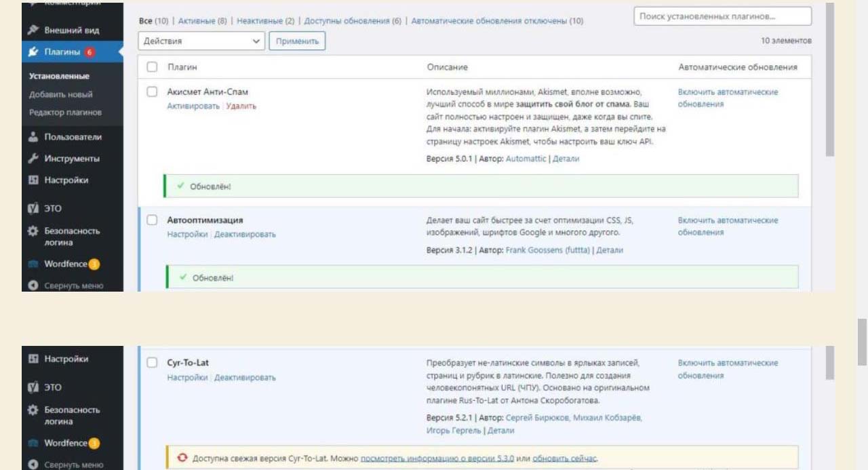The height and width of the screenshot is (470, 868).
Task: Tick the Cyr-To-Lat plugin checkbox
Action: click(153, 363)
